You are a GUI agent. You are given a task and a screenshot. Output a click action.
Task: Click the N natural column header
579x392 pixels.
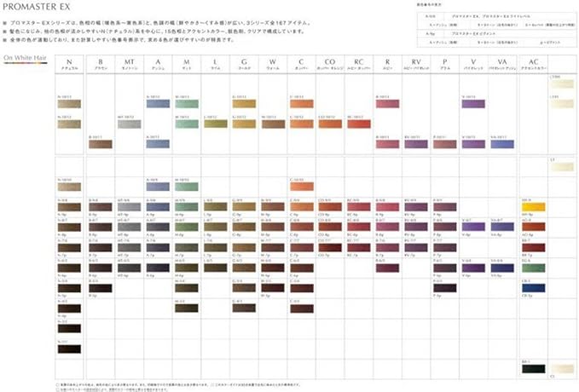pyautogui.click(x=69, y=64)
